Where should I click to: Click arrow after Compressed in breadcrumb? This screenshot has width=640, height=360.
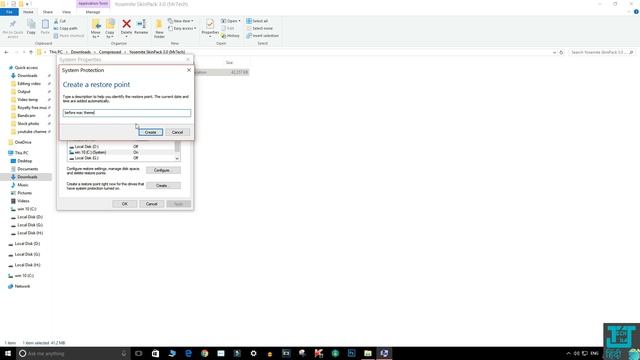125,52
